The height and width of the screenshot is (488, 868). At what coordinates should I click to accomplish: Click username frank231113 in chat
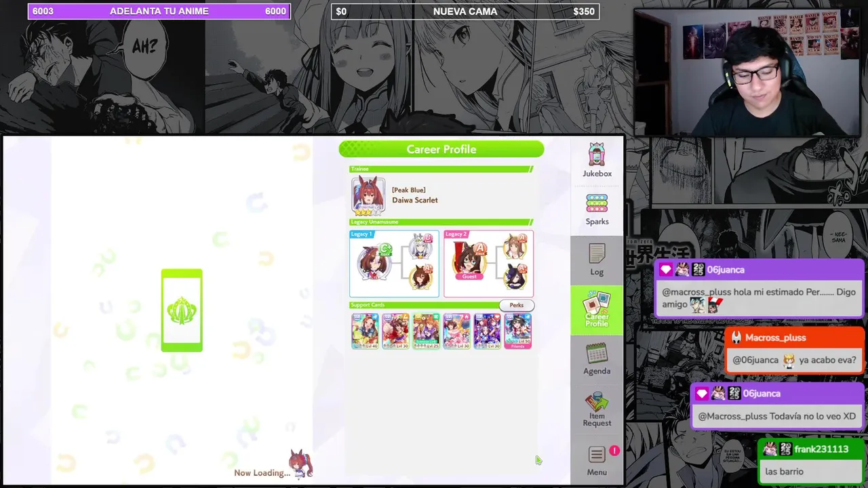point(821,449)
